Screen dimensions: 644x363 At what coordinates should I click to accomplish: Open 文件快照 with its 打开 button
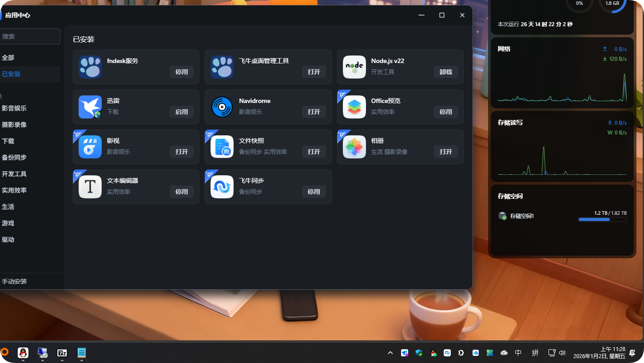(314, 152)
